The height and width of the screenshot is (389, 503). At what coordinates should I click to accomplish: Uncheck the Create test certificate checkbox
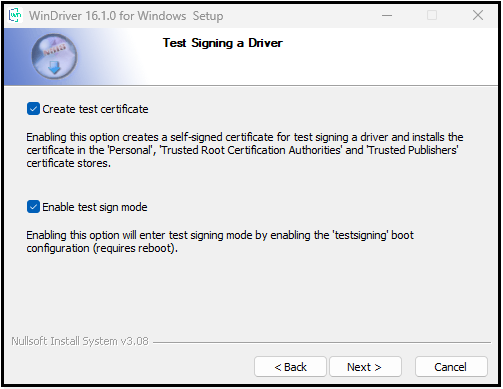pos(33,109)
